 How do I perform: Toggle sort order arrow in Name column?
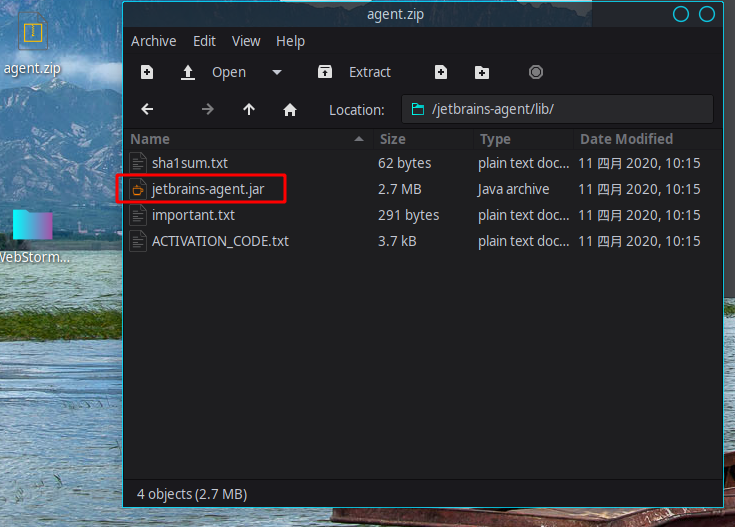(359, 139)
